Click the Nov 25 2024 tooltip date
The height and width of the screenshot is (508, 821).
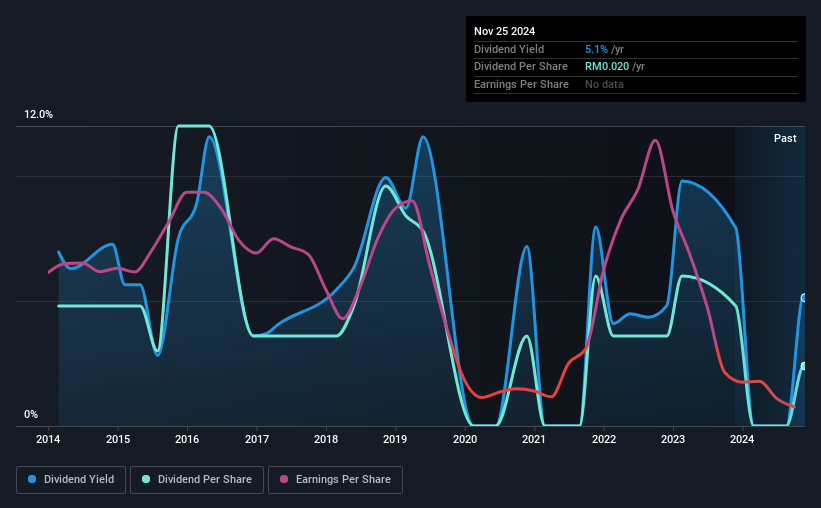(504, 31)
